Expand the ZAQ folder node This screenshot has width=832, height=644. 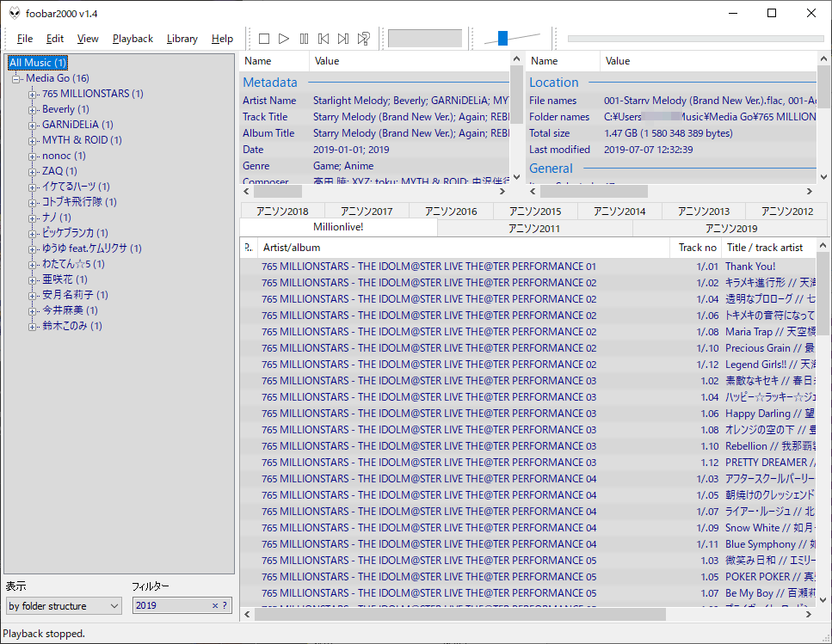coord(33,172)
